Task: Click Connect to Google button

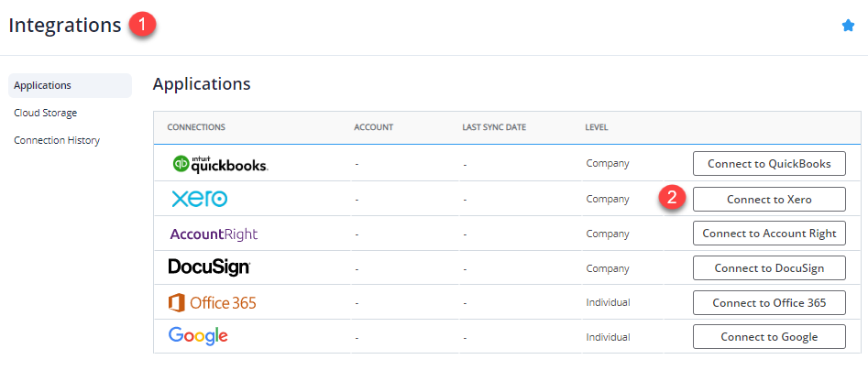Action: point(769,337)
